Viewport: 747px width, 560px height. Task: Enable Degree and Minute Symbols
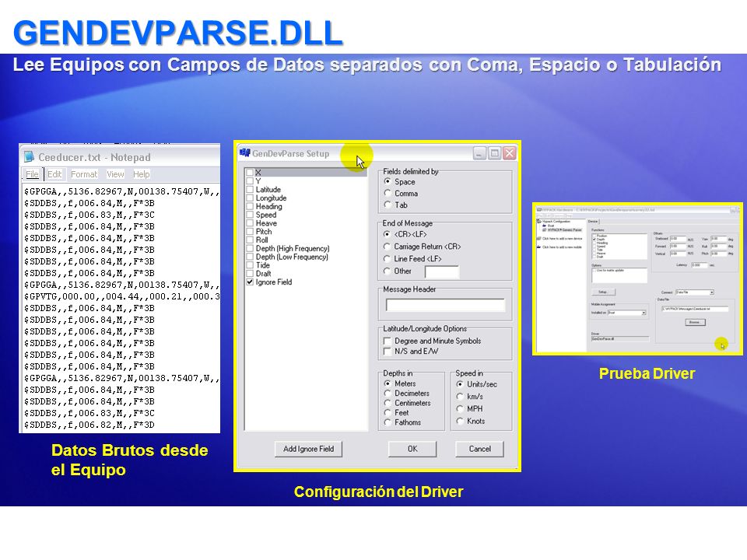[388, 341]
